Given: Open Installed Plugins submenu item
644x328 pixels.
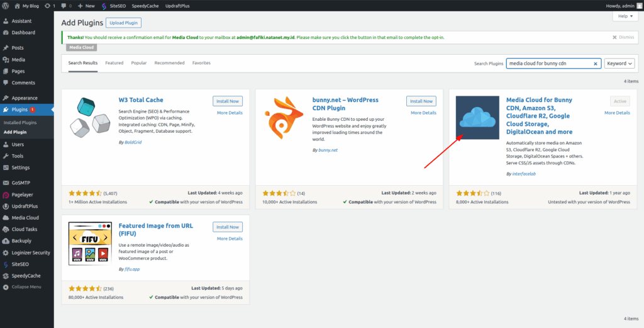Looking at the screenshot, I should coord(20,123).
